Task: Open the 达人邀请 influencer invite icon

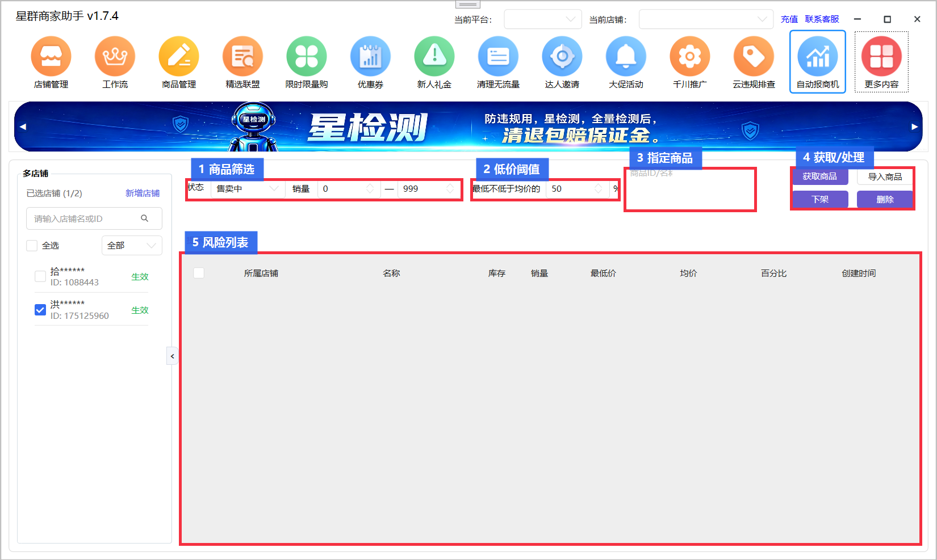Action: point(562,56)
